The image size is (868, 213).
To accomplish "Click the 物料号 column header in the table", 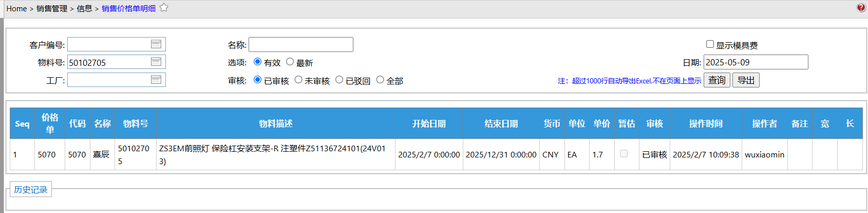I will click(136, 123).
